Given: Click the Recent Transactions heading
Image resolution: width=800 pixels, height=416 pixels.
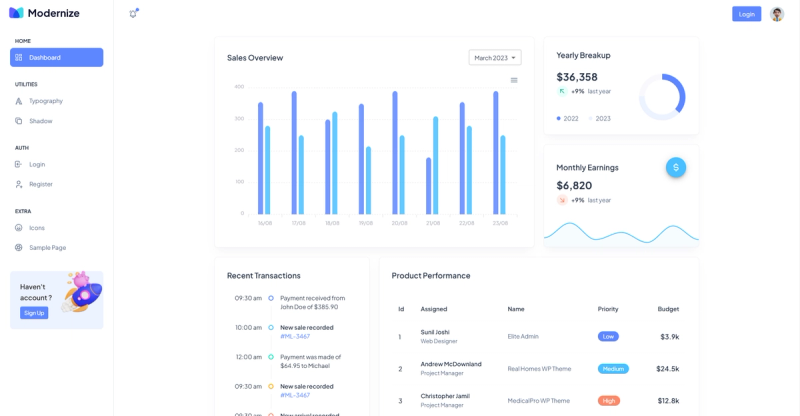Looking at the screenshot, I should click(264, 276).
